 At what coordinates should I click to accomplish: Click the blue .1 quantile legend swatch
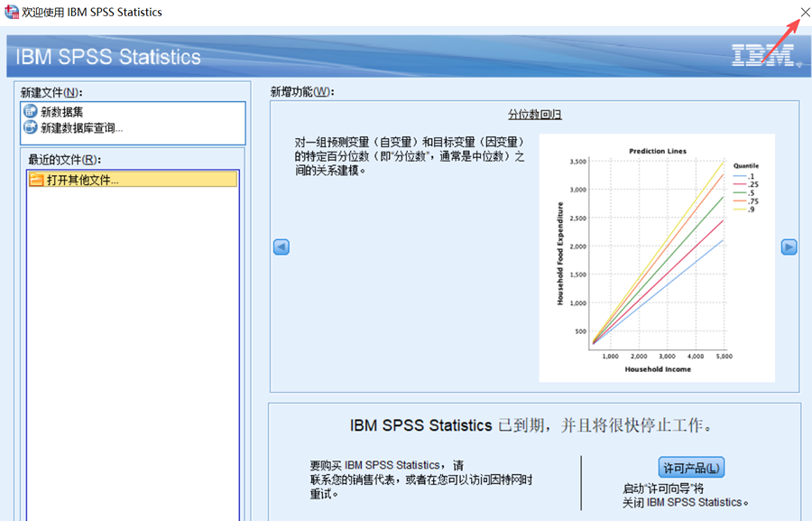click(740, 176)
